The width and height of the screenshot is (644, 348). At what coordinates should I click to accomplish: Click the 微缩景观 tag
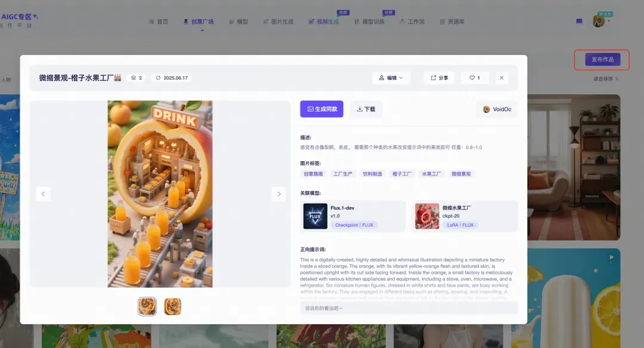coord(461,174)
